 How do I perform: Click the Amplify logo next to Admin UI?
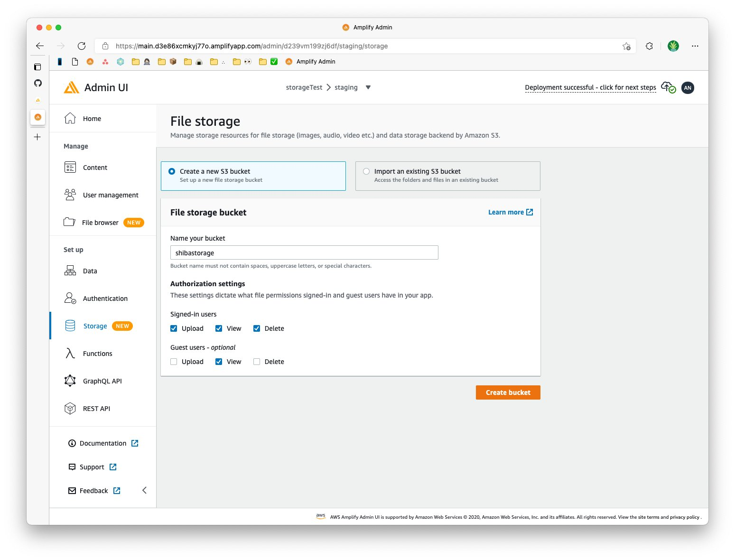(x=72, y=88)
